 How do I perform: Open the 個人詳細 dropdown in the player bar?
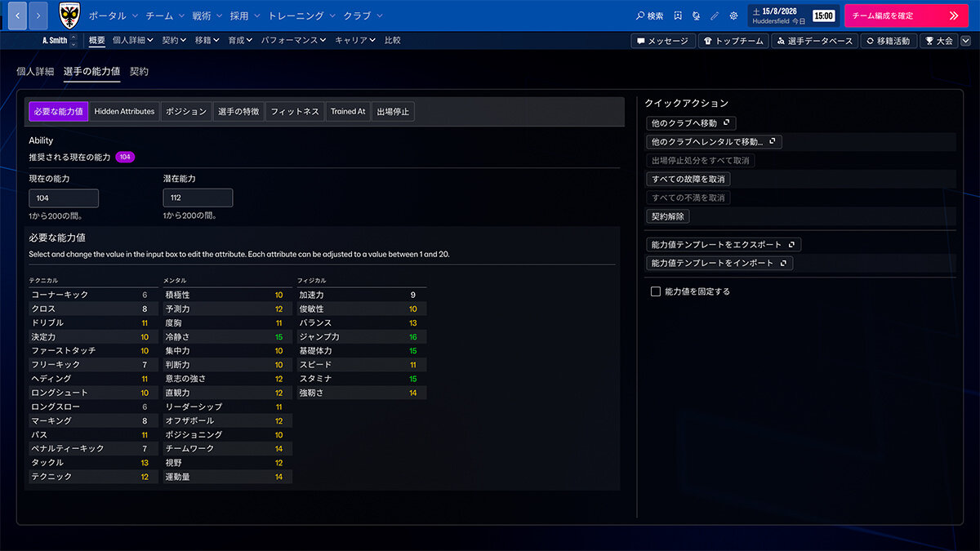pyautogui.click(x=131, y=40)
